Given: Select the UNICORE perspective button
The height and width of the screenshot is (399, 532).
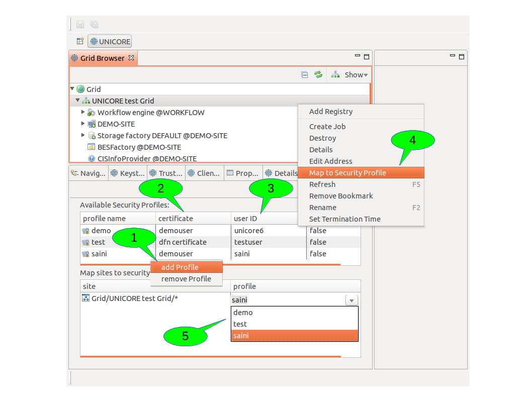Looking at the screenshot, I should click(x=110, y=41).
